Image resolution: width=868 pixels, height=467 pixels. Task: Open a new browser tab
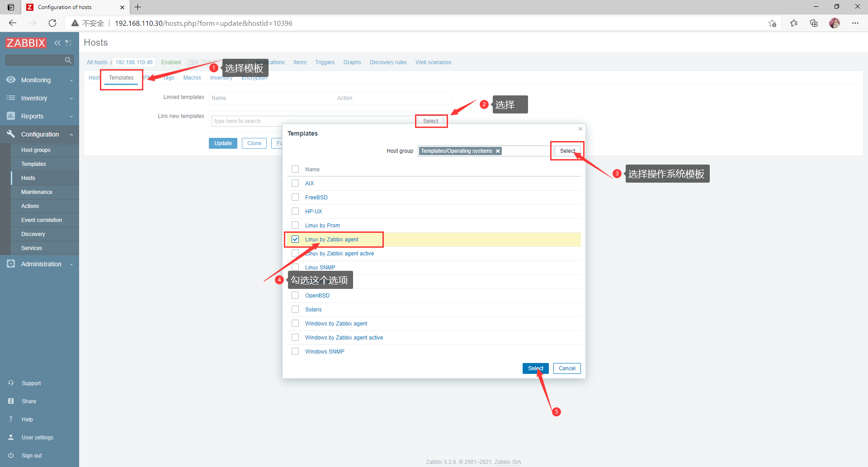pos(138,7)
